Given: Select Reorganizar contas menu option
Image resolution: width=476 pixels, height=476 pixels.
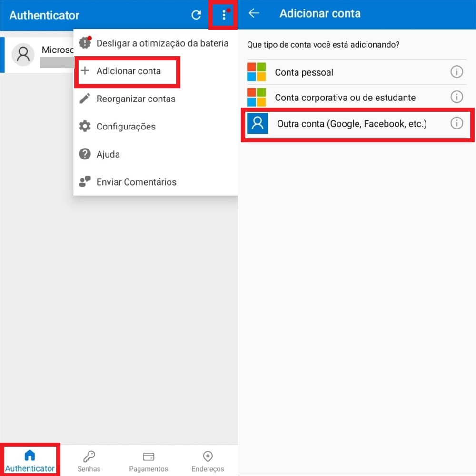Looking at the screenshot, I should pyautogui.click(x=136, y=99).
